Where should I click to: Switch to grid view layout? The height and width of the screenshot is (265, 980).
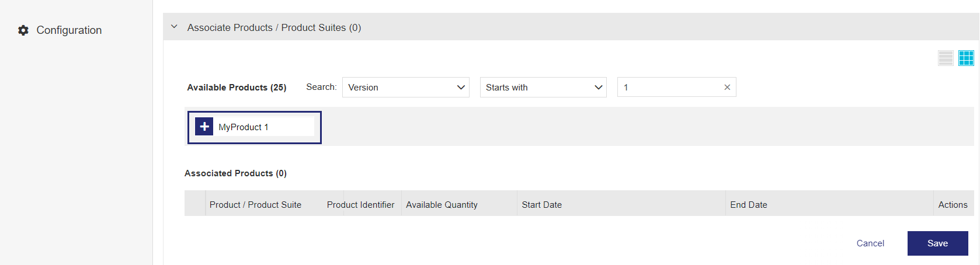(x=966, y=58)
